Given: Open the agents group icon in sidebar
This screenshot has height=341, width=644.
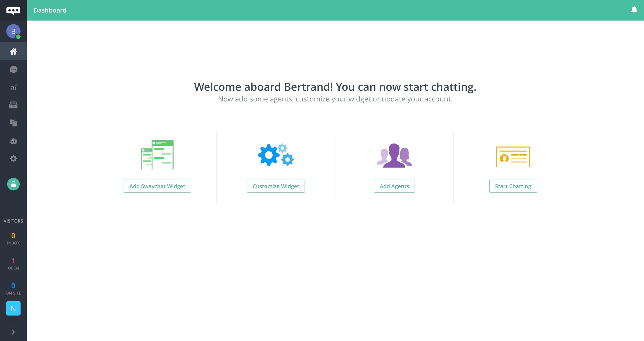Looking at the screenshot, I should point(13,141).
